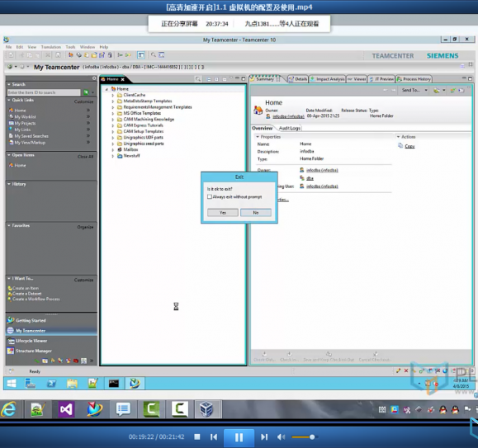Open the Help menu

pos(104,47)
